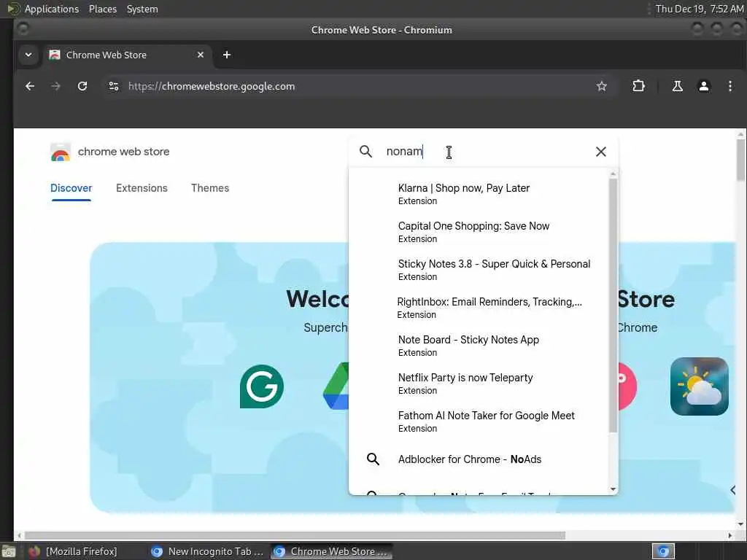Select 'Klarna | Shop now, Pay Later' suggestion
Image resolution: width=747 pixels, height=560 pixels.
coord(479,194)
